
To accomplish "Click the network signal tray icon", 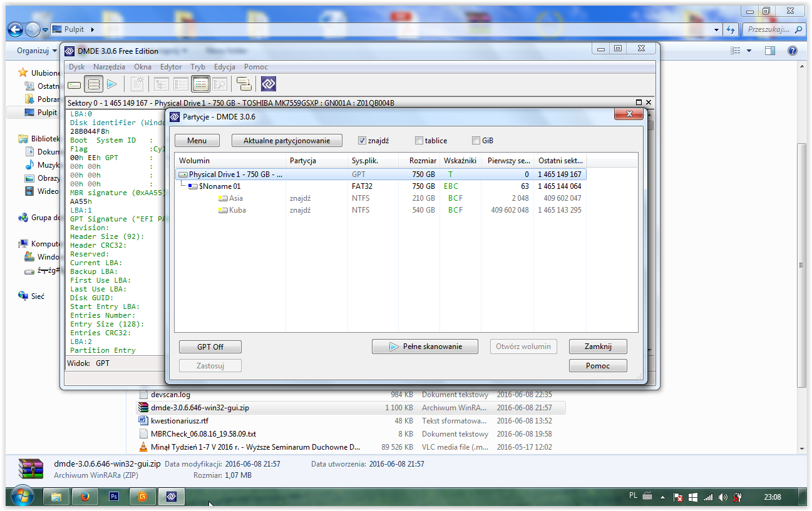I will (x=708, y=497).
